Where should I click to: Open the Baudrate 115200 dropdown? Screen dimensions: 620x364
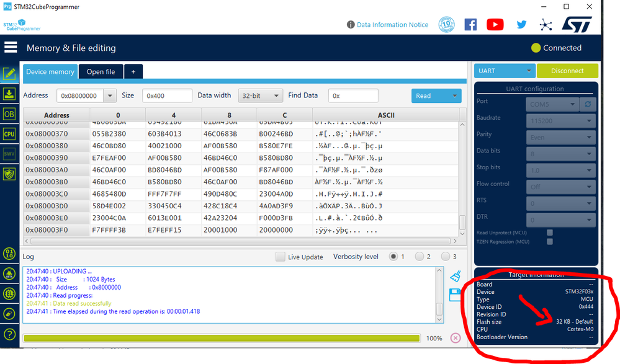560,120
